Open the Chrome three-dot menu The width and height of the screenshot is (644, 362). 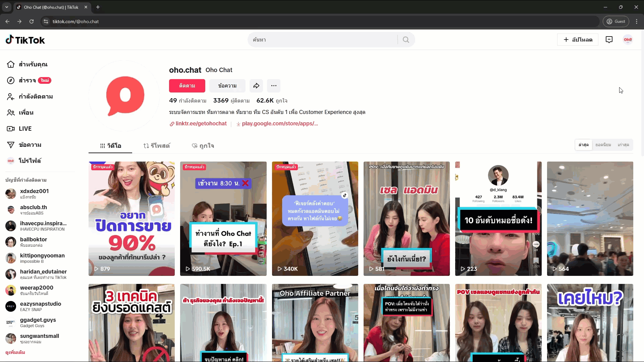[x=637, y=21]
